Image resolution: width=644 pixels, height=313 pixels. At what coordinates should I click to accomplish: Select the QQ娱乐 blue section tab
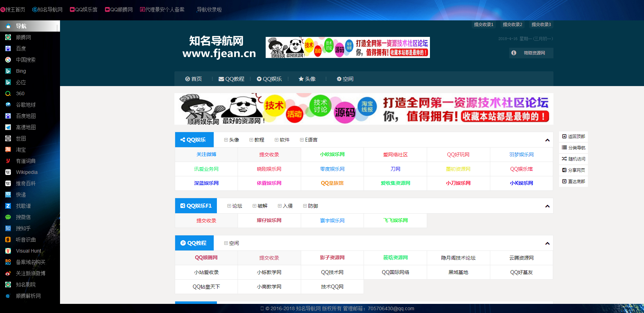tap(194, 140)
